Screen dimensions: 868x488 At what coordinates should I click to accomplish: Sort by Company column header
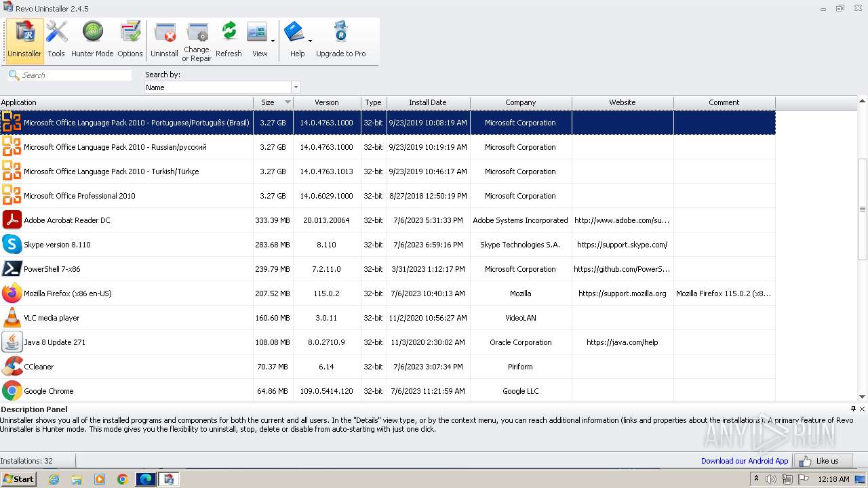[x=521, y=102]
